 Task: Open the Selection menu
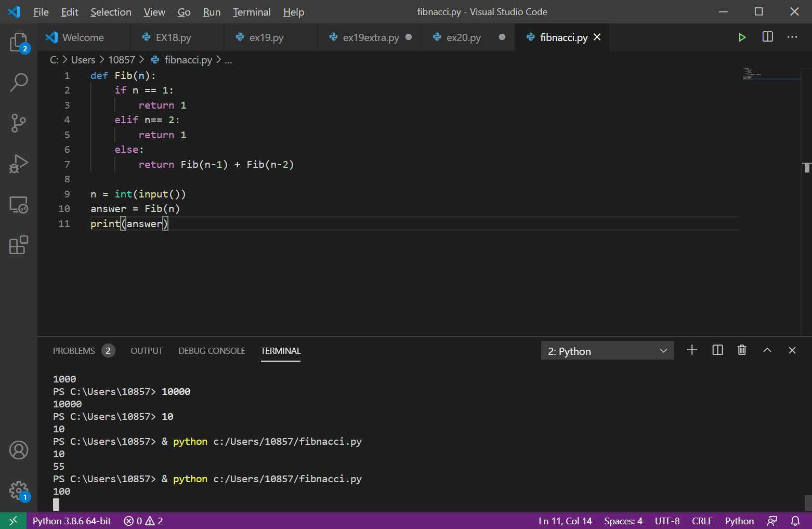111,12
